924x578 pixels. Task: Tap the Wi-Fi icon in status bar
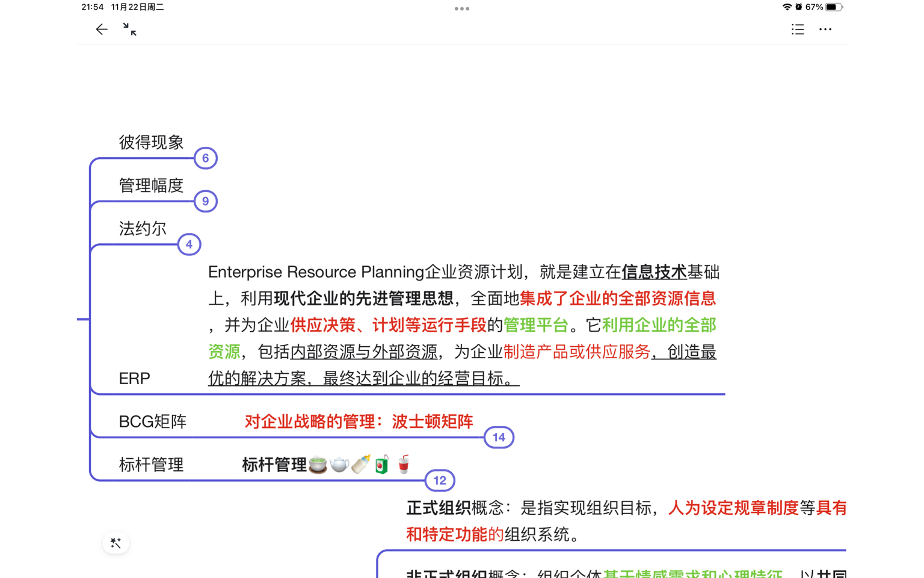(x=787, y=7)
